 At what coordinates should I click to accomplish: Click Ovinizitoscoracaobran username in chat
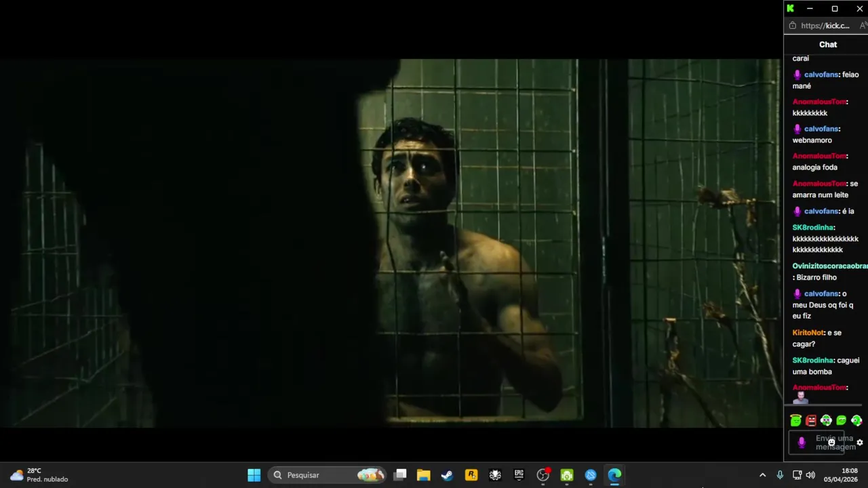click(830, 266)
